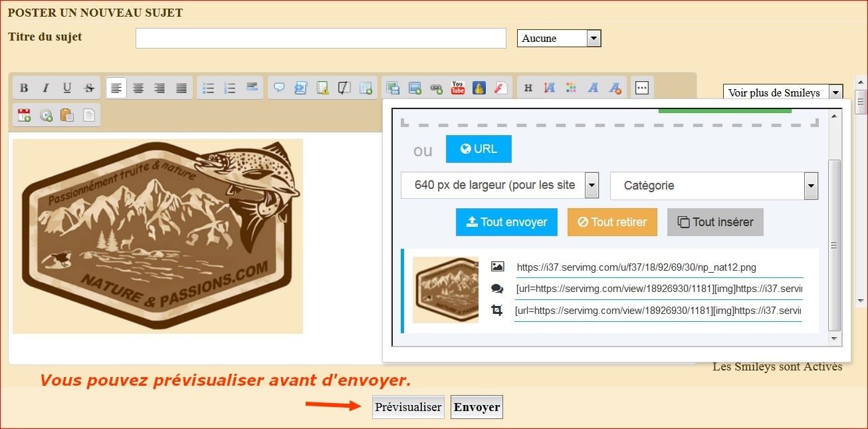Image resolution: width=868 pixels, height=429 pixels.
Task: Click the image icon beside direct URL
Action: pos(497,267)
